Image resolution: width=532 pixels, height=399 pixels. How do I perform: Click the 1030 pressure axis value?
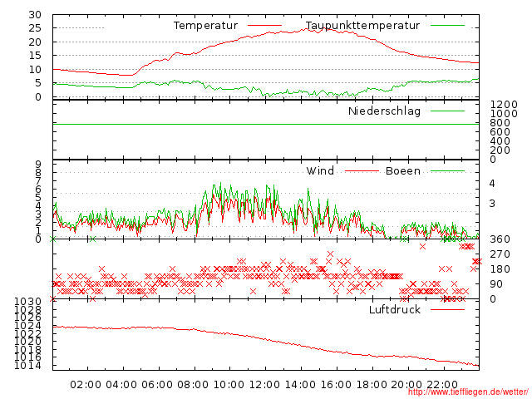point(27,301)
